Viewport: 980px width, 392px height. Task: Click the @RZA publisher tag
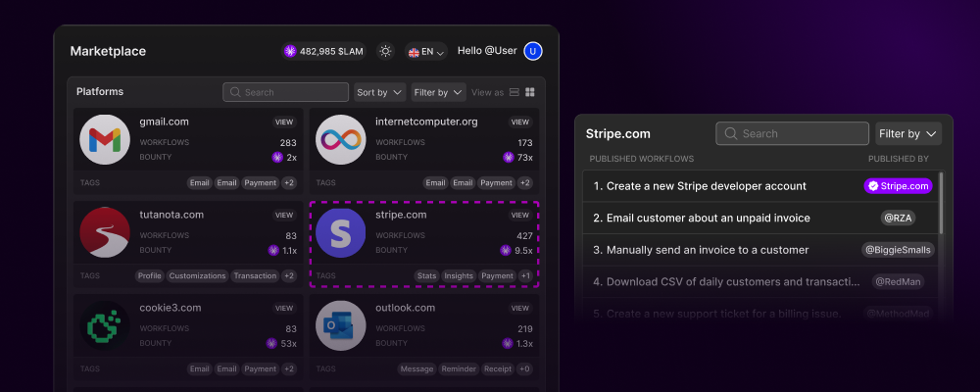[x=898, y=218]
